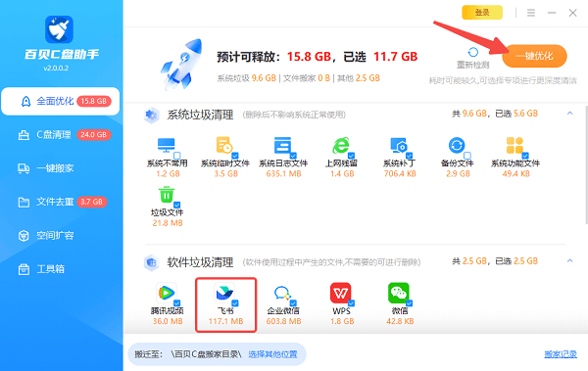
Task: Go to the 一键搬家 tab
Action: click(x=61, y=168)
